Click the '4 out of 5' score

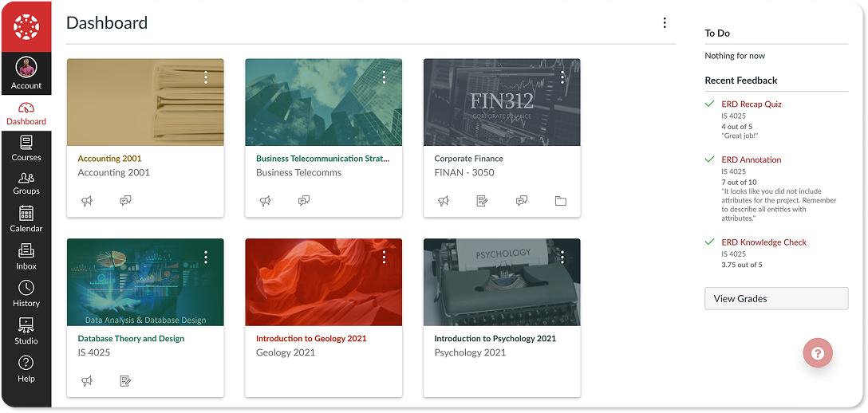(737, 126)
